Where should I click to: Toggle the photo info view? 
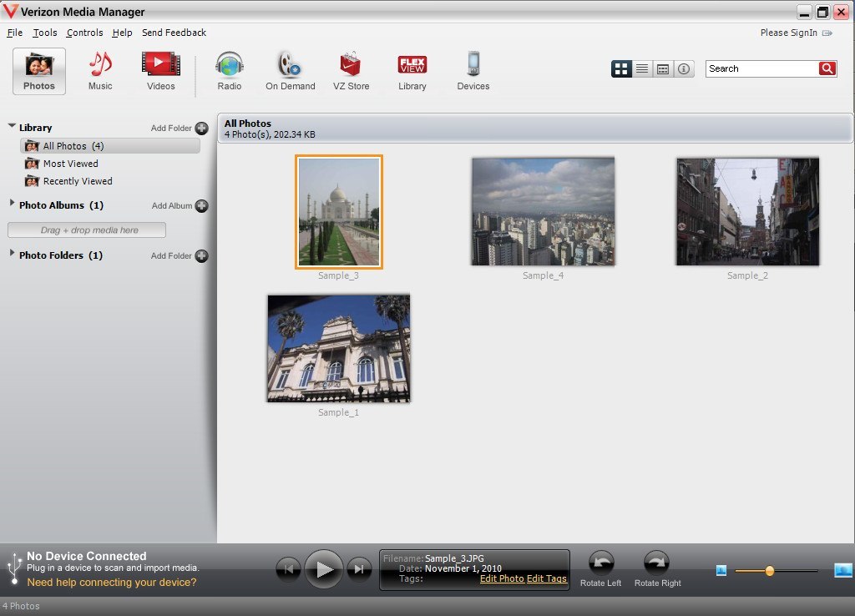[x=684, y=68]
